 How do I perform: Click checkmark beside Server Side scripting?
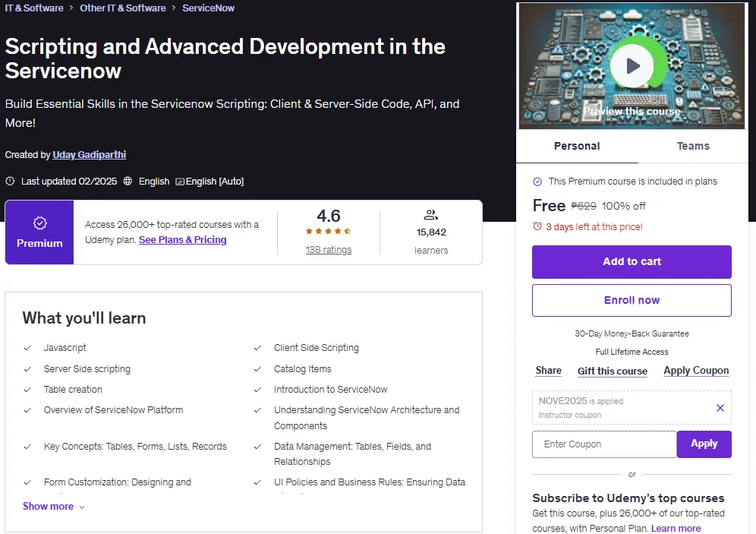coord(27,369)
